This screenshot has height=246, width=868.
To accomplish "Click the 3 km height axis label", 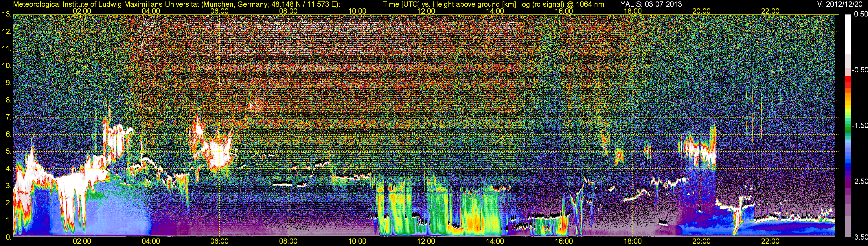I will point(8,186).
